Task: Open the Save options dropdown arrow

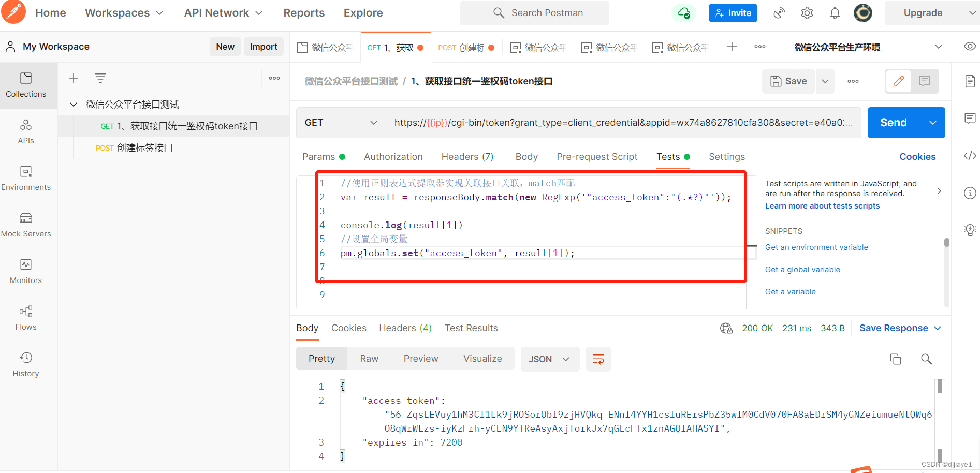Action: (825, 81)
